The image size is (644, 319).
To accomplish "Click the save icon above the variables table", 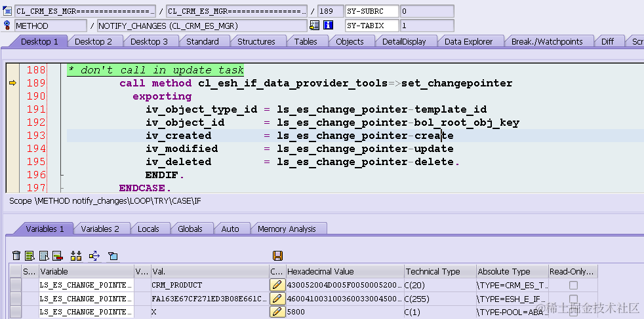I will [277, 256].
